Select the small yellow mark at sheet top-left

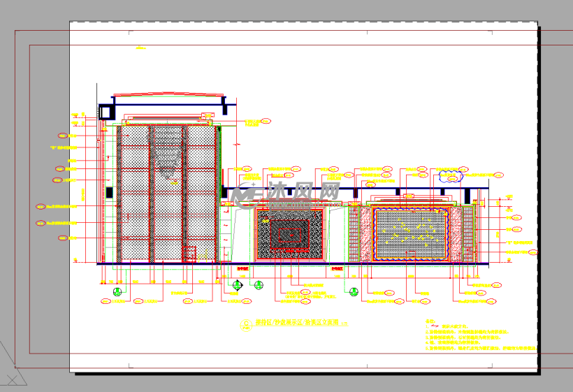tap(140, 48)
